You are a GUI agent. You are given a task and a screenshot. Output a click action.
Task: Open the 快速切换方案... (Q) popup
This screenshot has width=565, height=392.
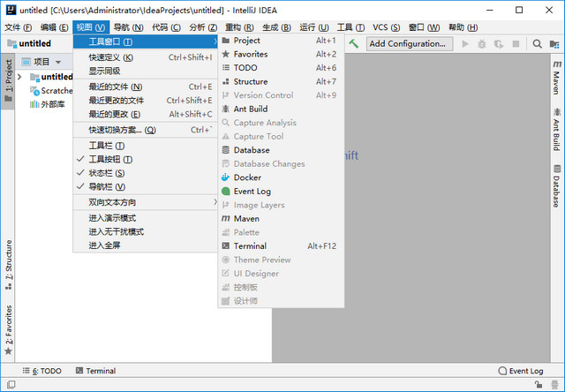click(145, 130)
